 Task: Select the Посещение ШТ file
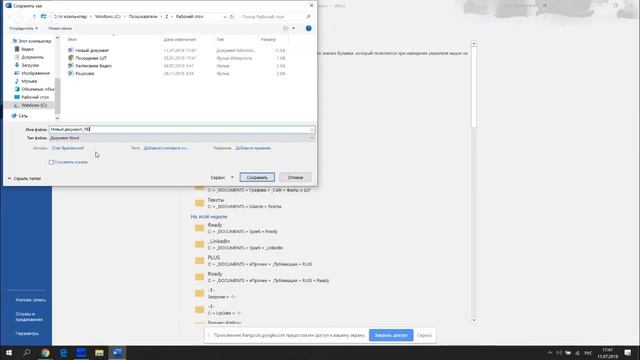pos(91,58)
